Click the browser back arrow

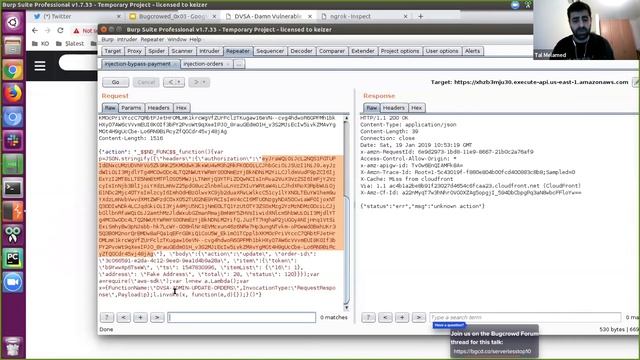tap(35, 31)
